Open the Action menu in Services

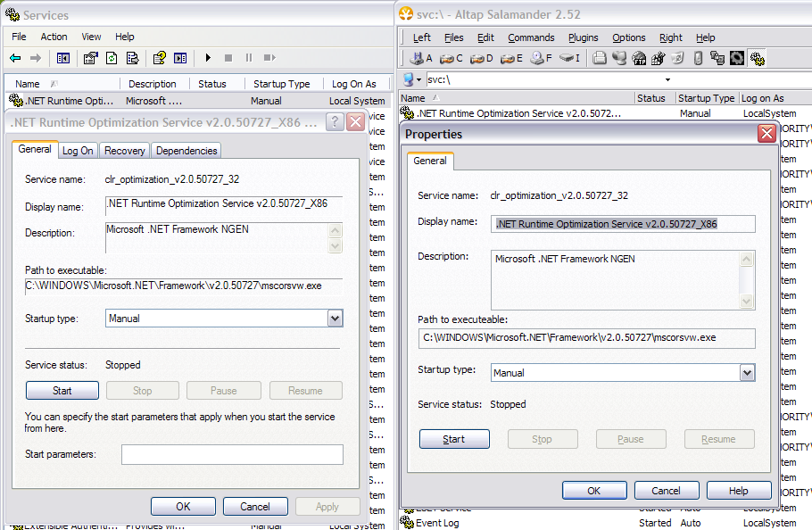click(x=54, y=37)
